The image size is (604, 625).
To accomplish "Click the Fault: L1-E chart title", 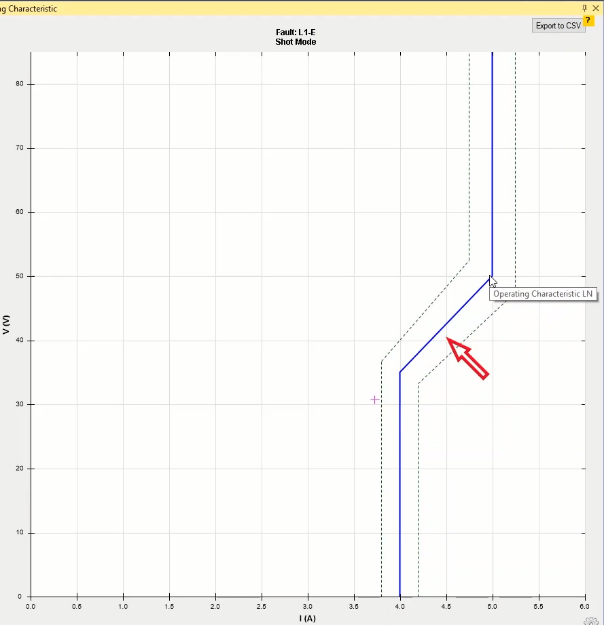I will coord(295,33).
